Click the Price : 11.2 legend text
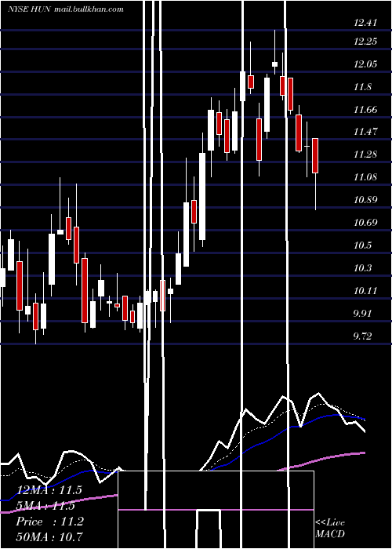 [x=49, y=522]
